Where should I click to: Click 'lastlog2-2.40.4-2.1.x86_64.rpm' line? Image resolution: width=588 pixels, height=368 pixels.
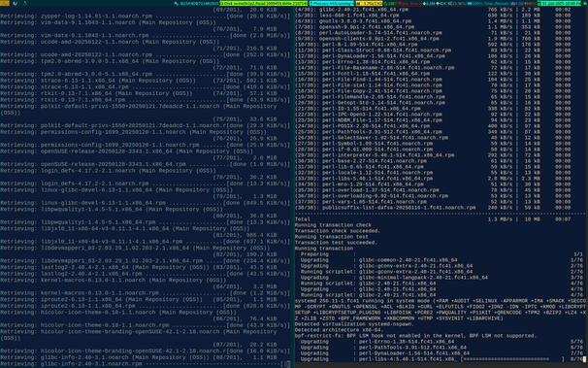click(146, 274)
